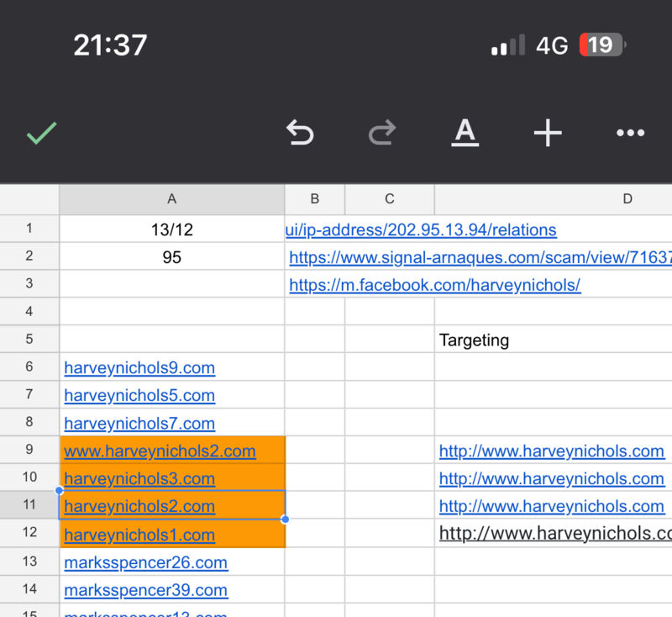Select row 2 header
Viewport: 672px width, 617px height.
[x=29, y=256]
